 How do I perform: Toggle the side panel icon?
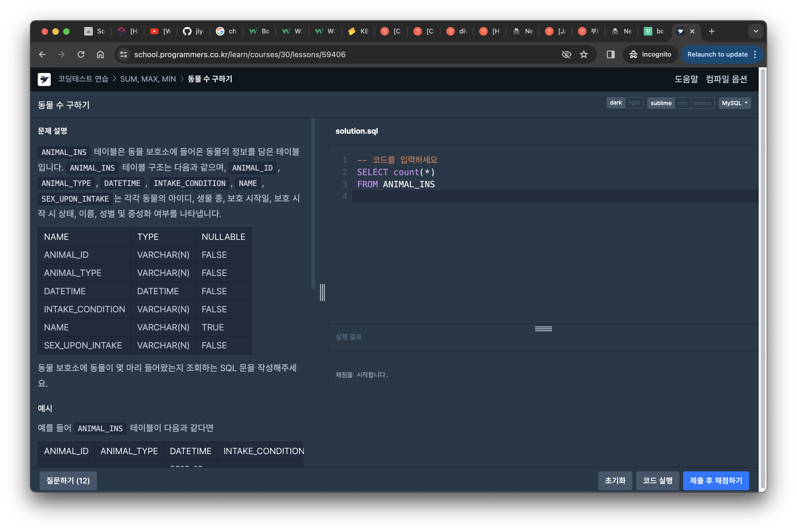[x=611, y=54]
